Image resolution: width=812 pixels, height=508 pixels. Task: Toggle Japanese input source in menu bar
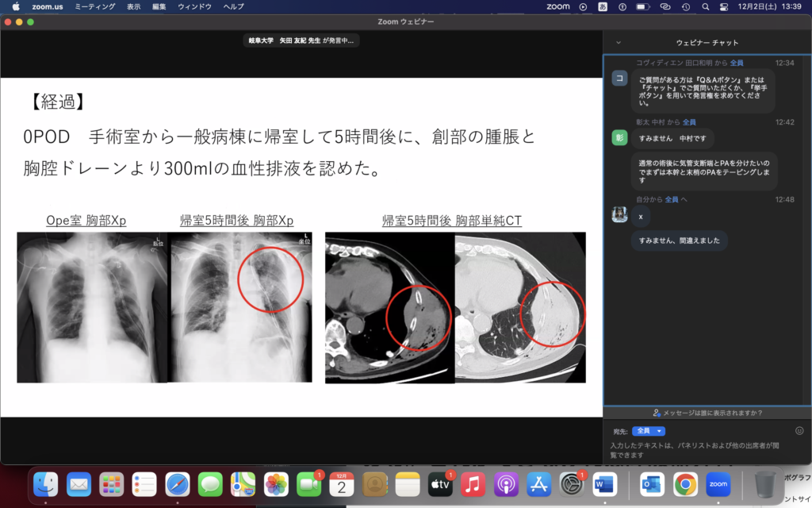pos(602,6)
